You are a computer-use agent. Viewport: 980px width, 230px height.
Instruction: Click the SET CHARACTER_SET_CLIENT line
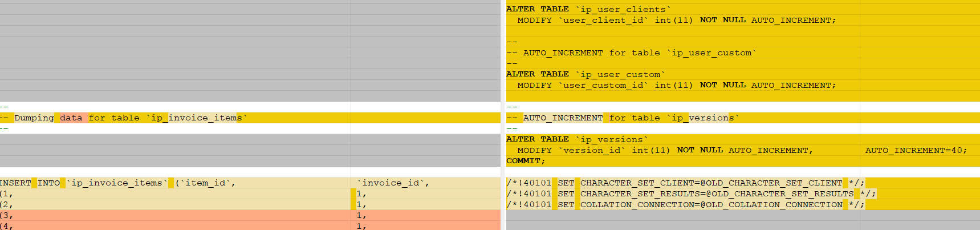685,183
